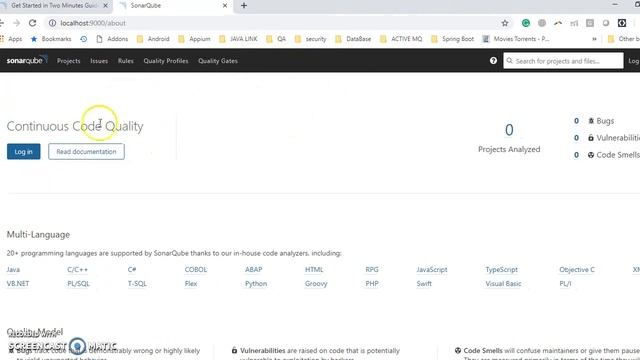Click the Read documentation button

[x=86, y=151]
